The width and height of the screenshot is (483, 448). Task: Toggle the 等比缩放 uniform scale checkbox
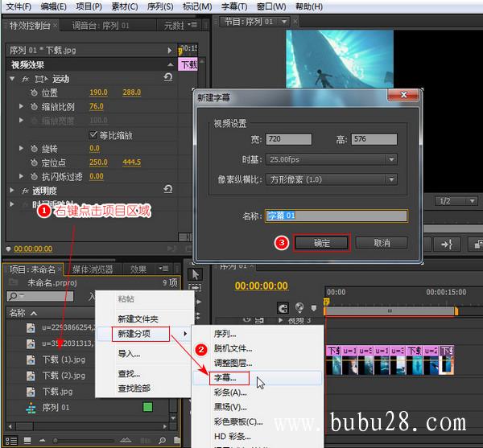coord(93,135)
